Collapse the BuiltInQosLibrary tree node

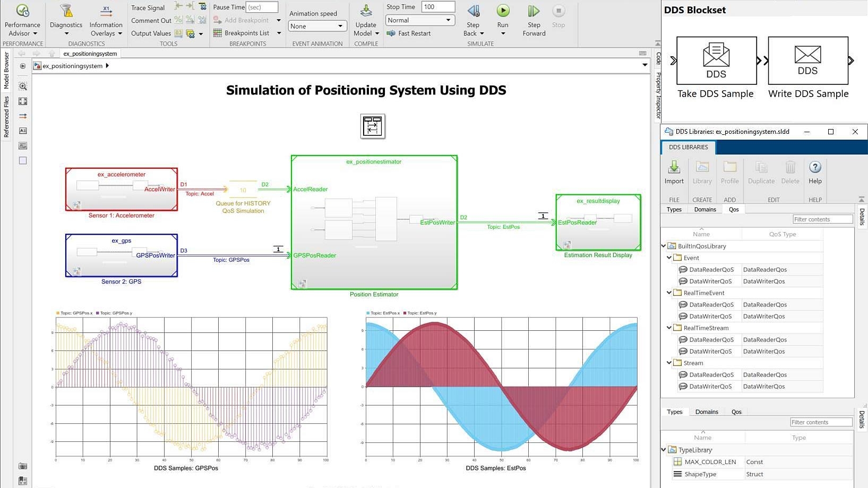(664, 246)
